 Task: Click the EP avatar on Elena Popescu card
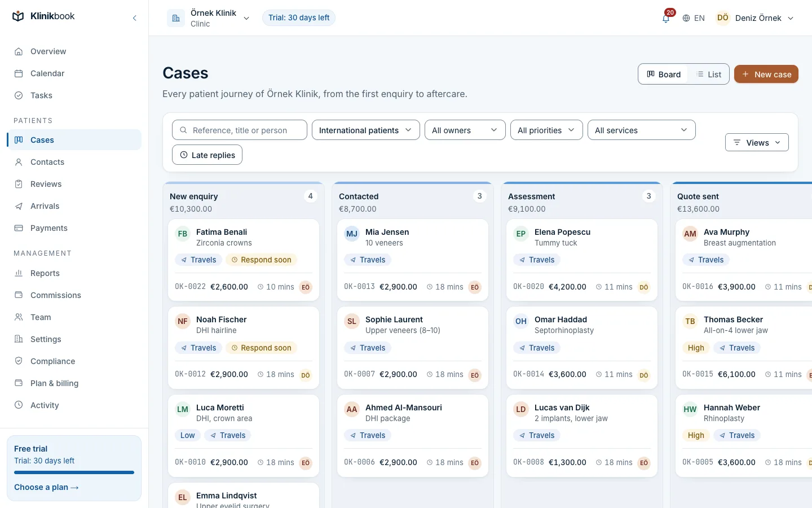[521, 234]
